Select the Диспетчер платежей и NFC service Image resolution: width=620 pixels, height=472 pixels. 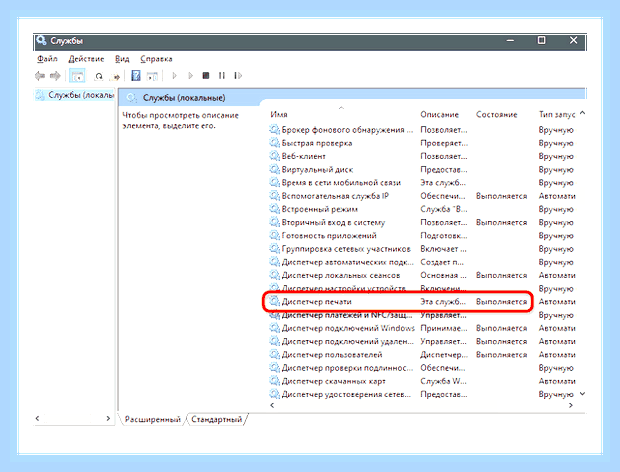[347, 315]
